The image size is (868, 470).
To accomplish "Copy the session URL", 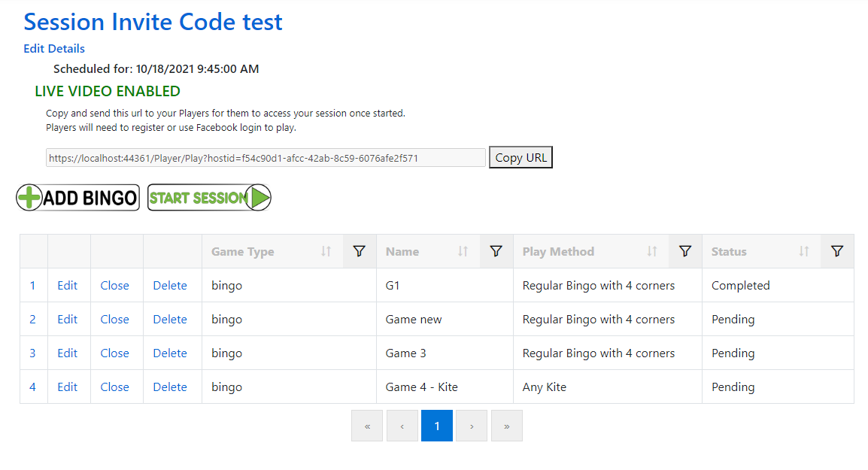I will click(x=520, y=158).
